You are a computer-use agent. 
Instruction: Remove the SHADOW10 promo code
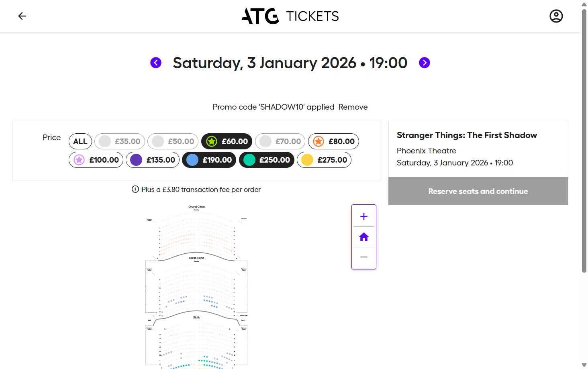coord(353,107)
